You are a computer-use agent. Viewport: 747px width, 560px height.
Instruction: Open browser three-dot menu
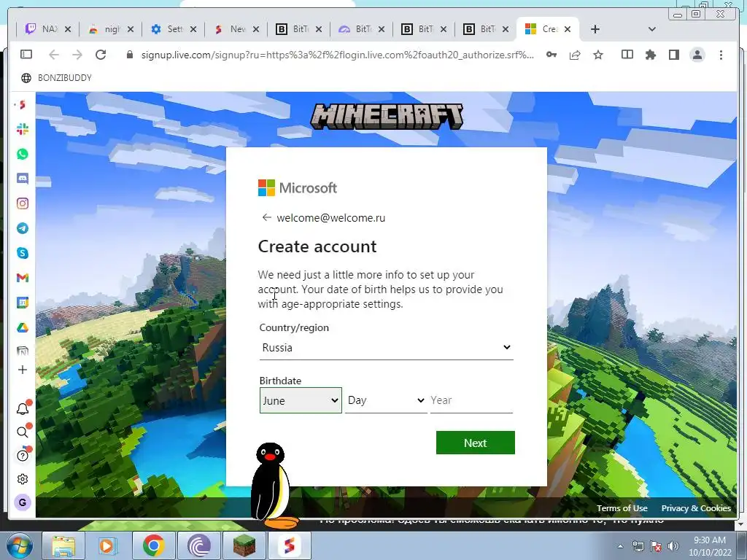[721, 55]
